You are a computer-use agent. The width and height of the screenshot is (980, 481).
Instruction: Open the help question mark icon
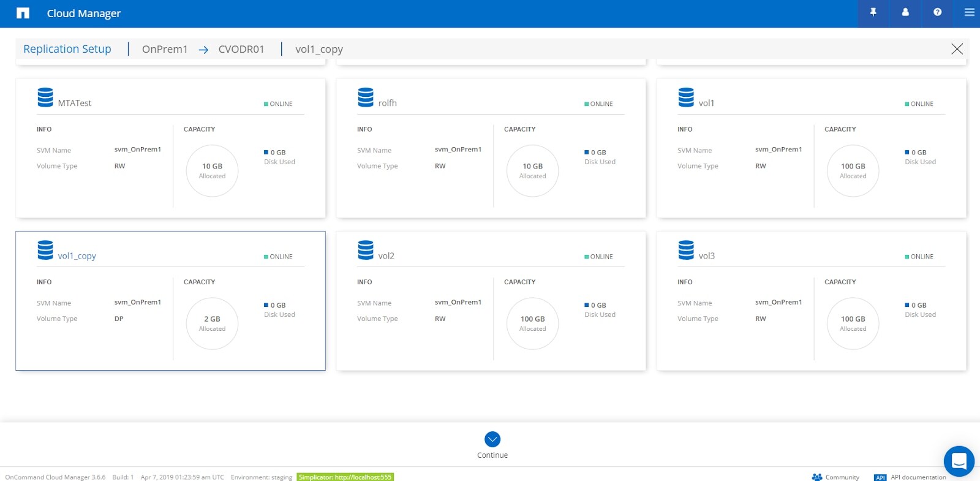click(937, 12)
